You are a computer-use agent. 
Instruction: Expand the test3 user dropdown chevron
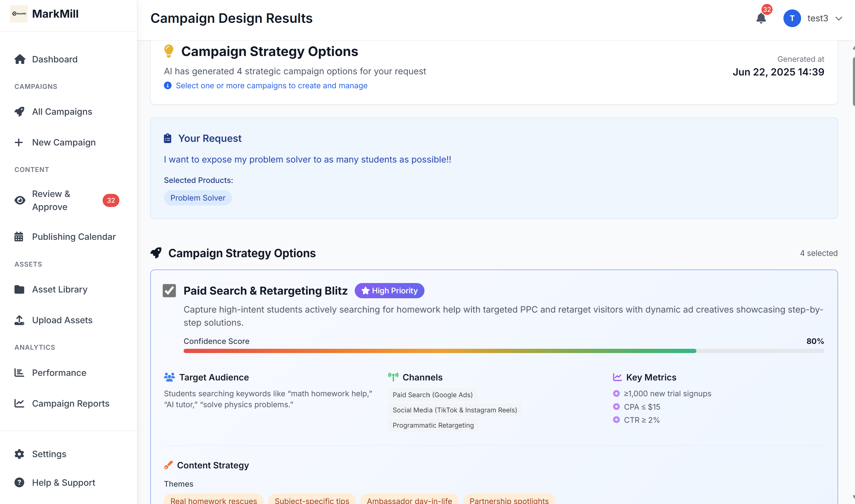pos(839,19)
